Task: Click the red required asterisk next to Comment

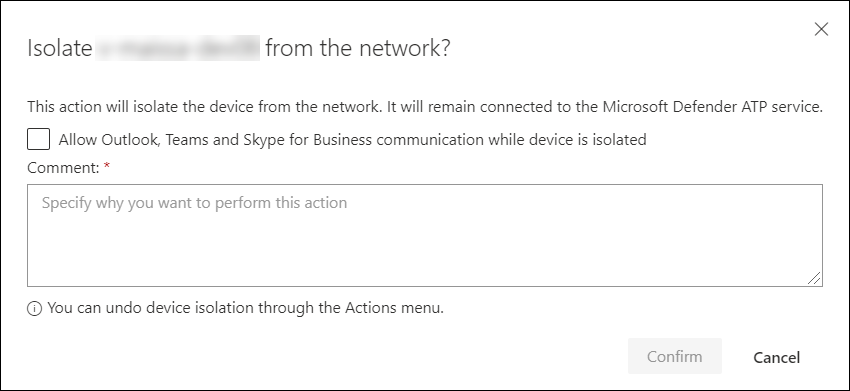Action: 107,167
